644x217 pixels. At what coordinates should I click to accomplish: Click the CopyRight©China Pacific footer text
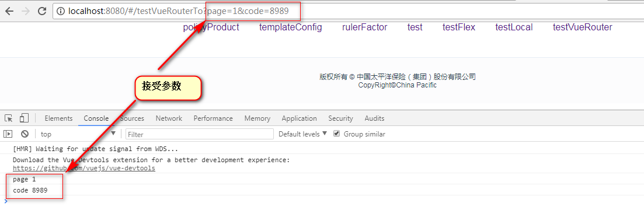click(397, 85)
